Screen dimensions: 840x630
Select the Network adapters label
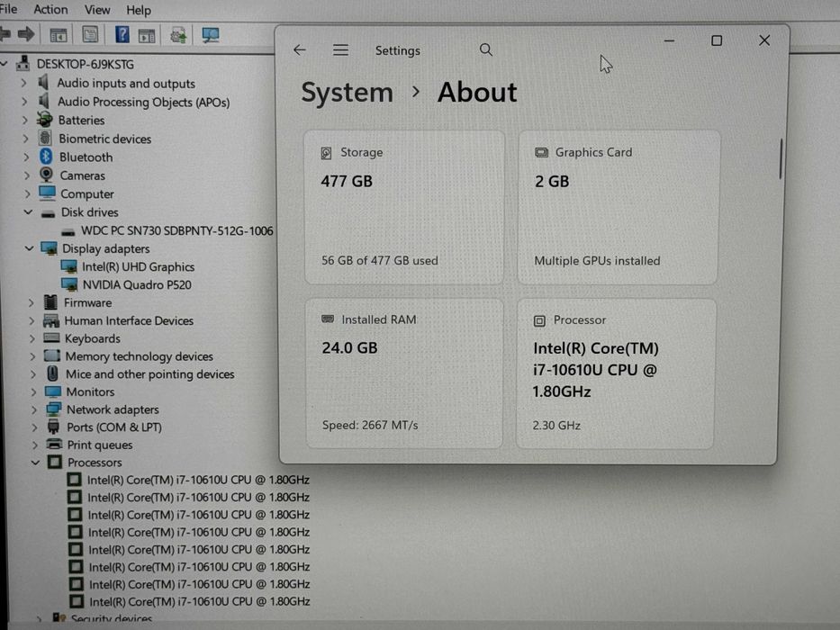[113, 409]
